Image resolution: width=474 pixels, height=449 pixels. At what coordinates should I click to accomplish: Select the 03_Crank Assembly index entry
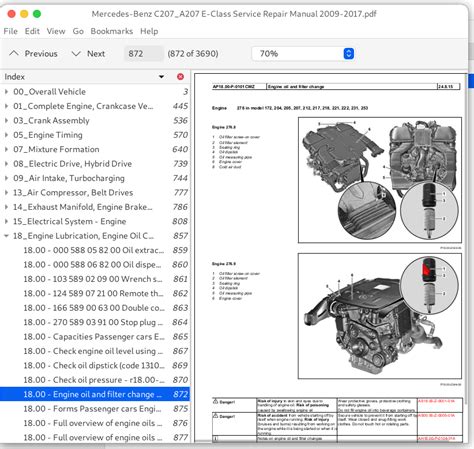coord(95,120)
